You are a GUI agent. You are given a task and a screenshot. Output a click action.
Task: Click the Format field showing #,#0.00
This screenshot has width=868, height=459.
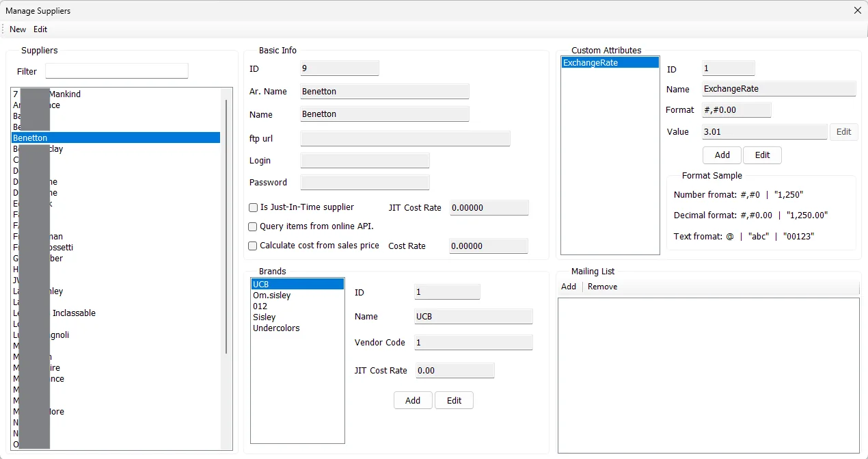(x=736, y=110)
